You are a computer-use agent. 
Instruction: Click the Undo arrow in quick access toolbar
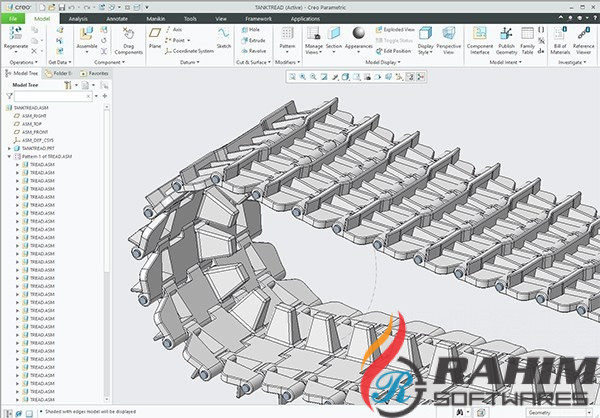click(71, 7)
